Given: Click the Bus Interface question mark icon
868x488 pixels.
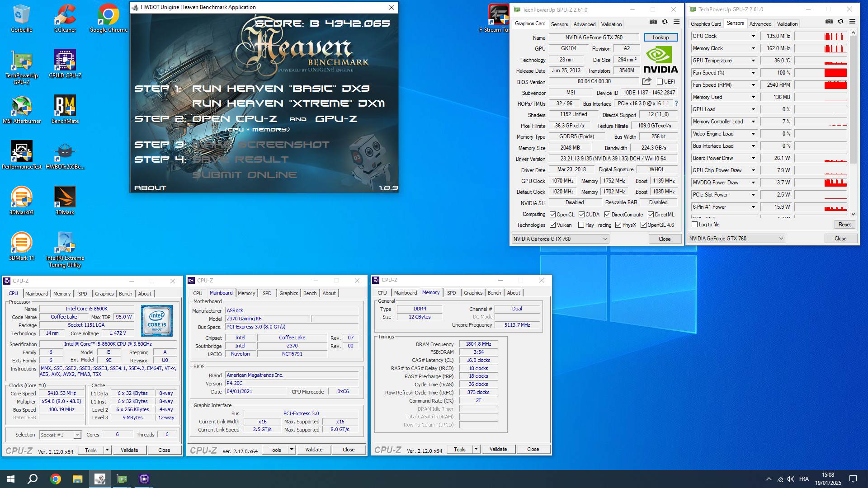Looking at the screenshot, I should tap(676, 103).
